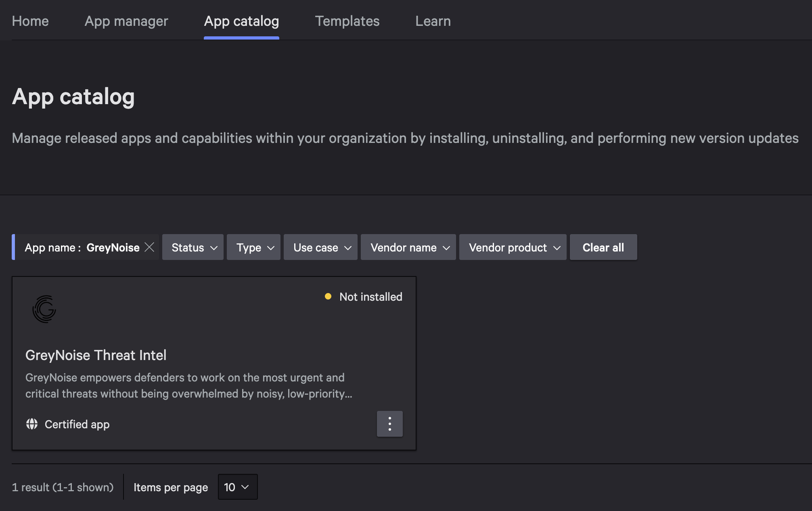Click the GreyNoise app description text
The image size is (812, 511).
[188, 385]
